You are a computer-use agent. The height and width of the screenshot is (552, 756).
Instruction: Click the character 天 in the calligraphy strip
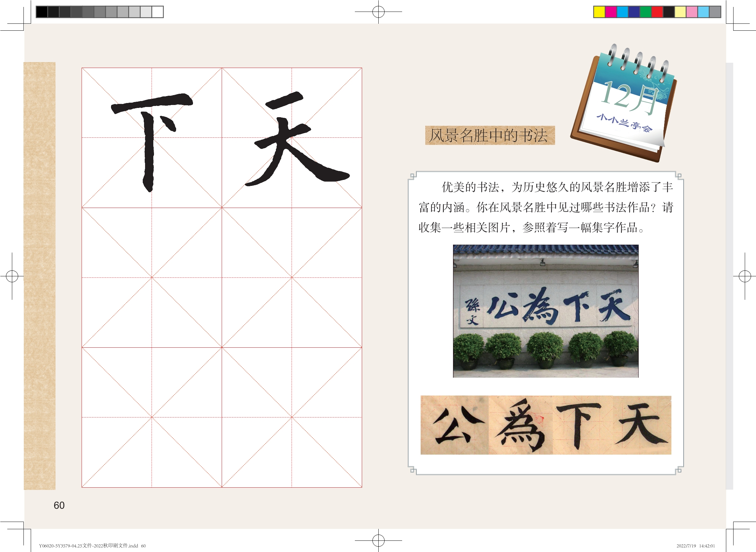point(641,424)
